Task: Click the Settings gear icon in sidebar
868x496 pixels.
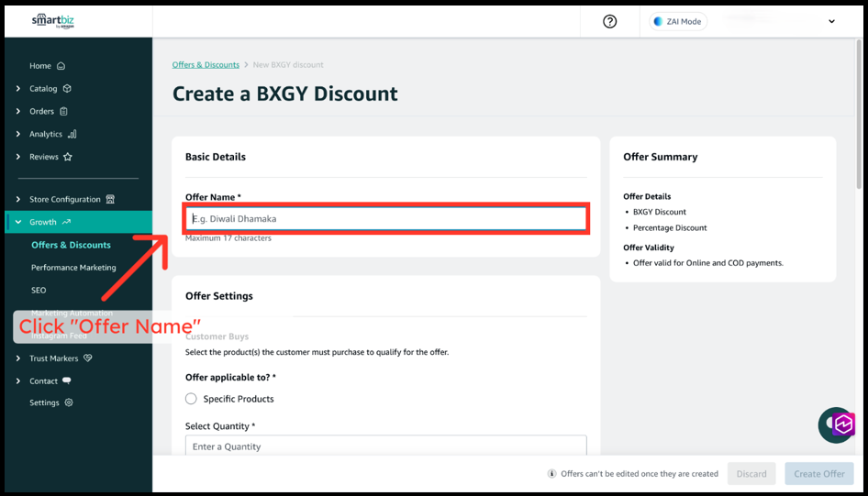Action: [69, 402]
